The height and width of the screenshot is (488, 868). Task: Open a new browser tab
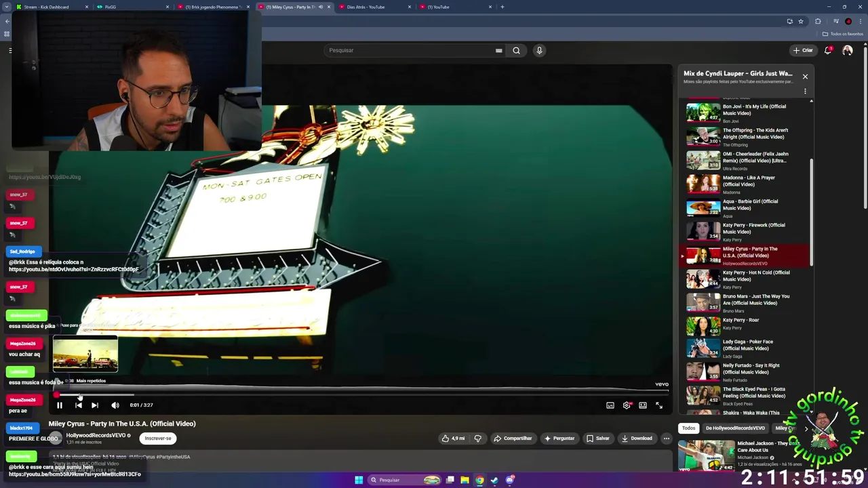pyautogui.click(x=502, y=7)
